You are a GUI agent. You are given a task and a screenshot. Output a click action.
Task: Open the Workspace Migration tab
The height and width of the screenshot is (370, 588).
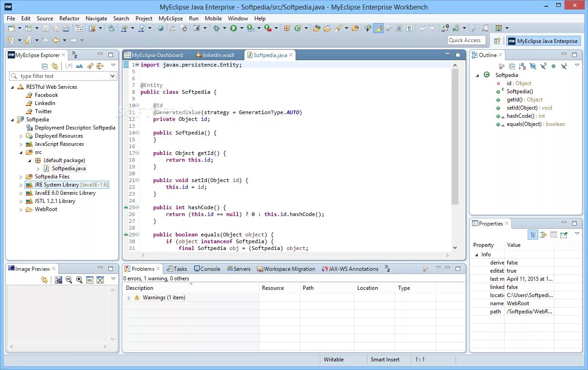click(x=286, y=269)
